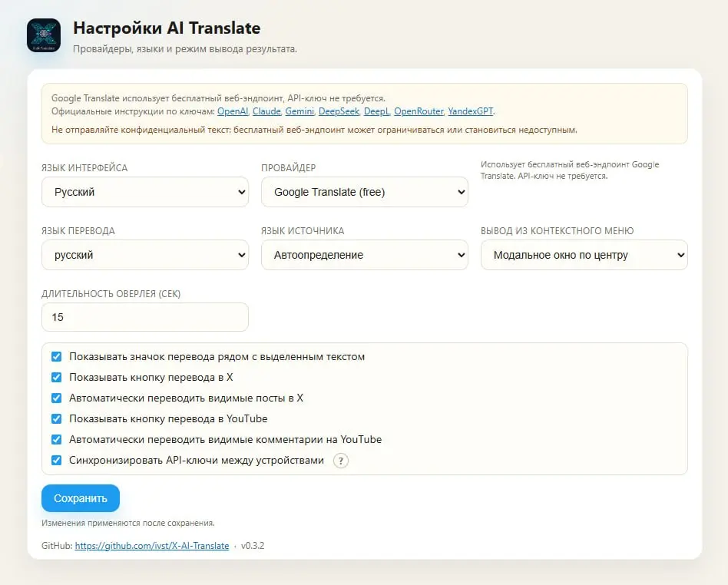728x585 pixels.
Task: Open the target language dropdown showing русский
Action: point(145,255)
